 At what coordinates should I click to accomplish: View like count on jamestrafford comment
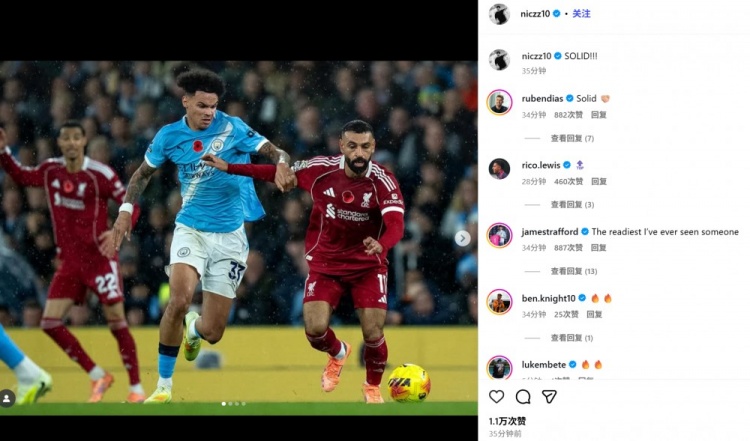(568, 248)
